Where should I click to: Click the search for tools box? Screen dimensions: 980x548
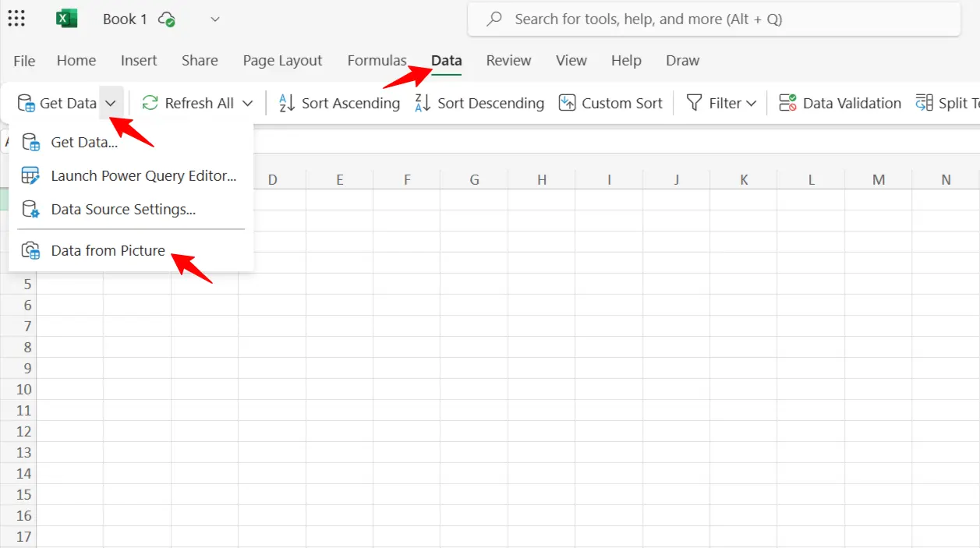tap(713, 19)
